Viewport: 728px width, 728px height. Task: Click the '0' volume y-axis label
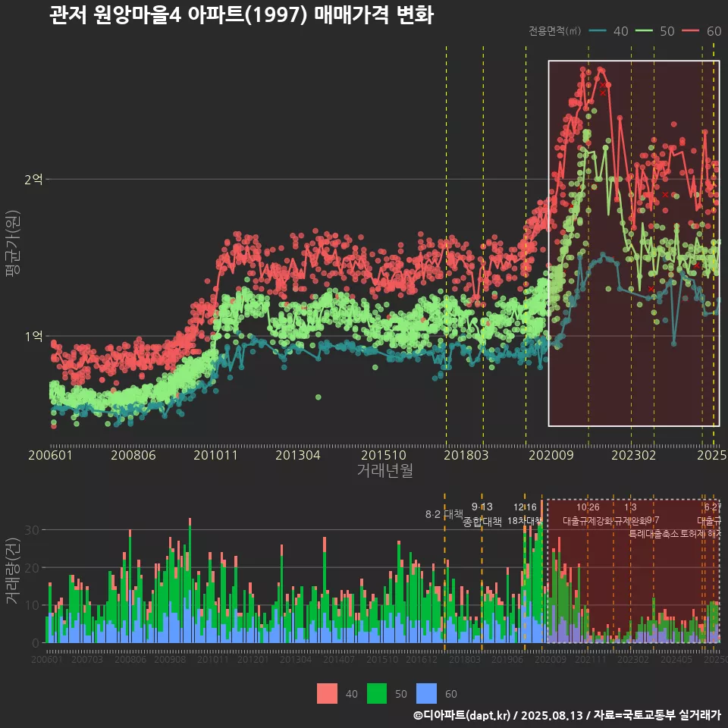pos(36,643)
